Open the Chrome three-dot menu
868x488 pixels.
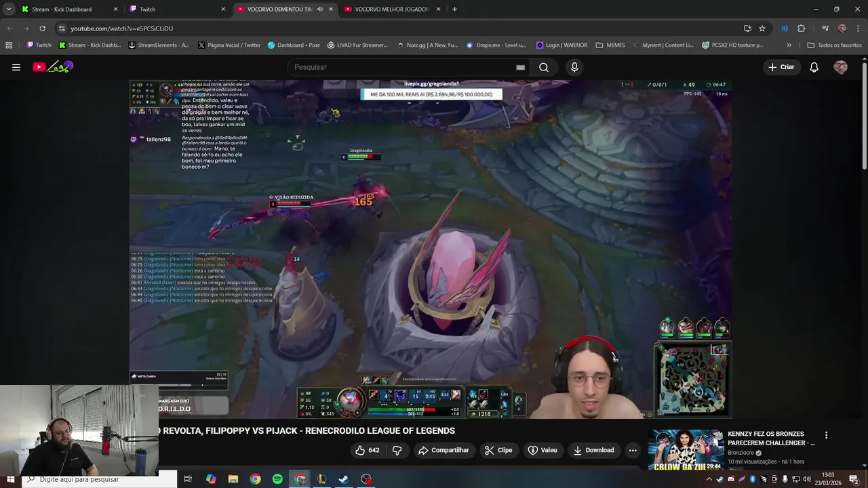(858, 28)
